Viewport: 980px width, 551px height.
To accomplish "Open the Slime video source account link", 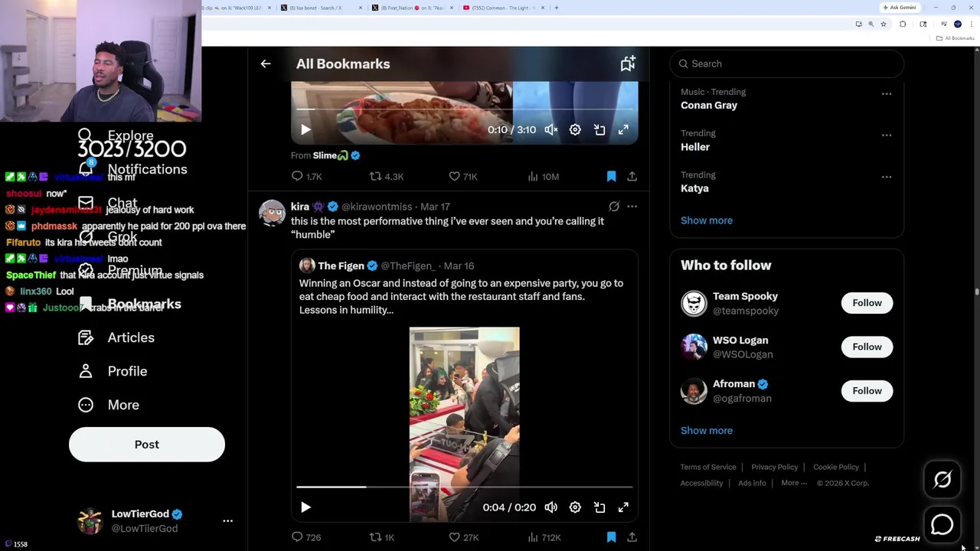I will click(x=331, y=155).
